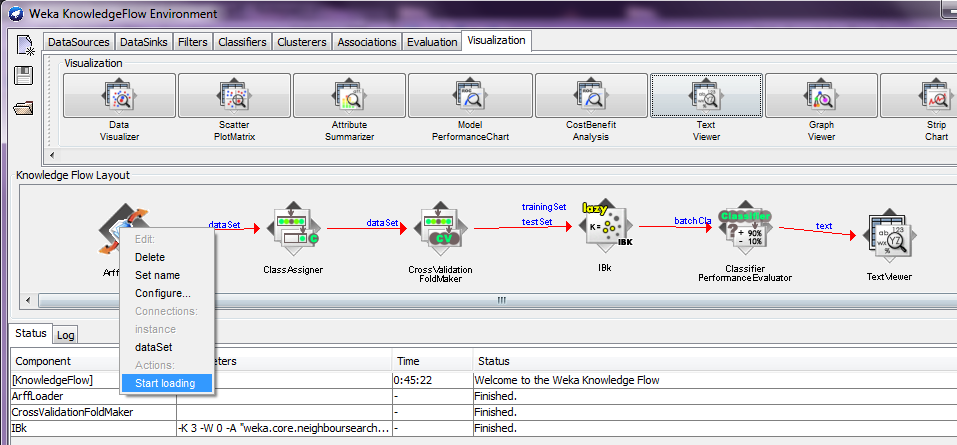Select the CostBenefit Analysis component

click(591, 95)
